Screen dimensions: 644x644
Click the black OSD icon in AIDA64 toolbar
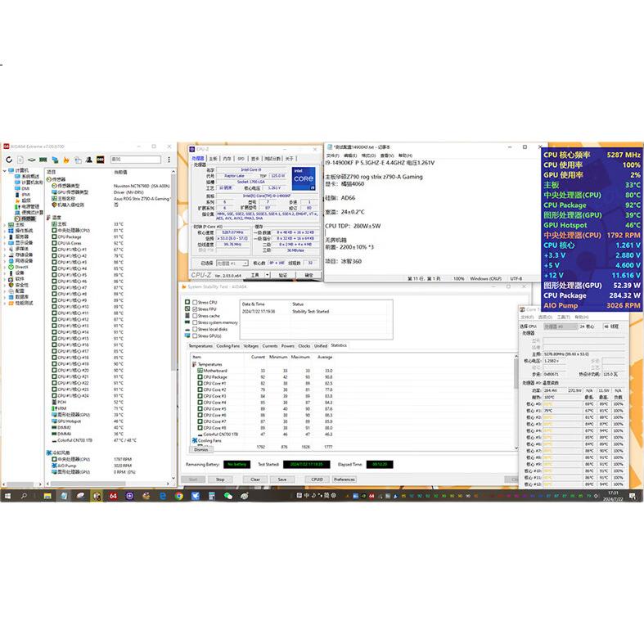100,160
